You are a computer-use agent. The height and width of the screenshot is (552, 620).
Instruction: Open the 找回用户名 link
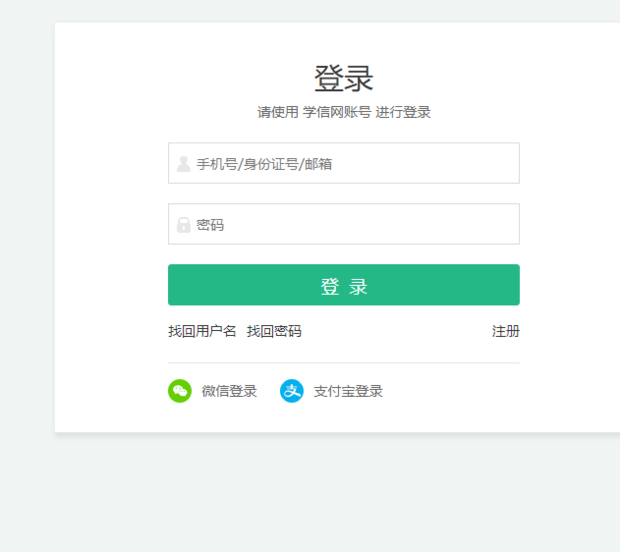(202, 331)
